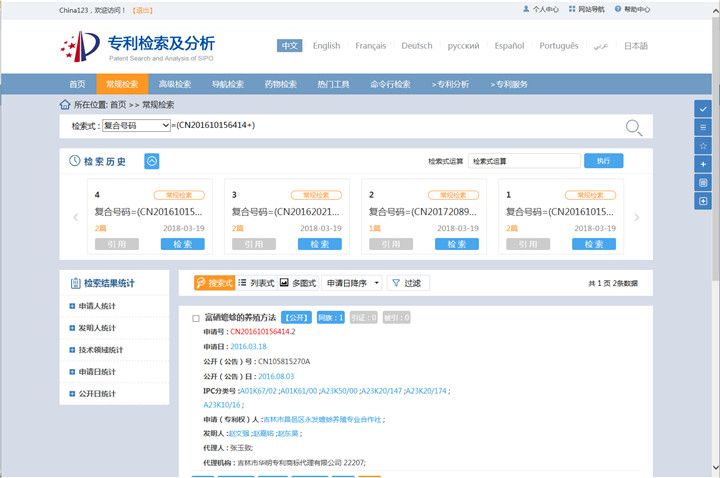Open patent title 富硒蟾蜍的养殖方法

click(240, 318)
